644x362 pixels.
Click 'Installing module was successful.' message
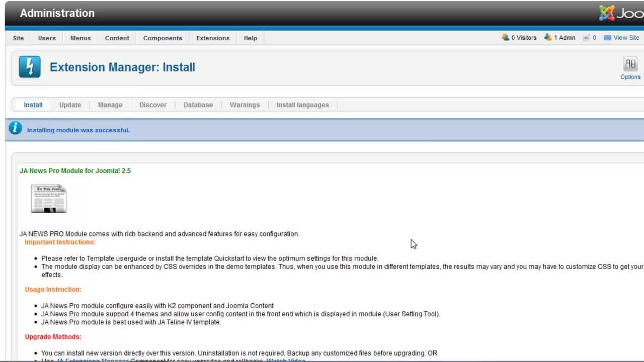click(x=78, y=130)
